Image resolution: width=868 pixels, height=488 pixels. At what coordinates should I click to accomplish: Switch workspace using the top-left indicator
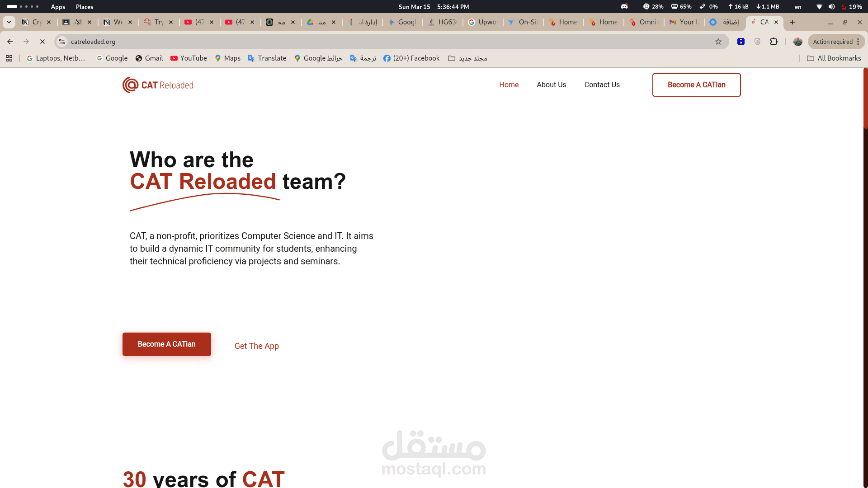23,7
